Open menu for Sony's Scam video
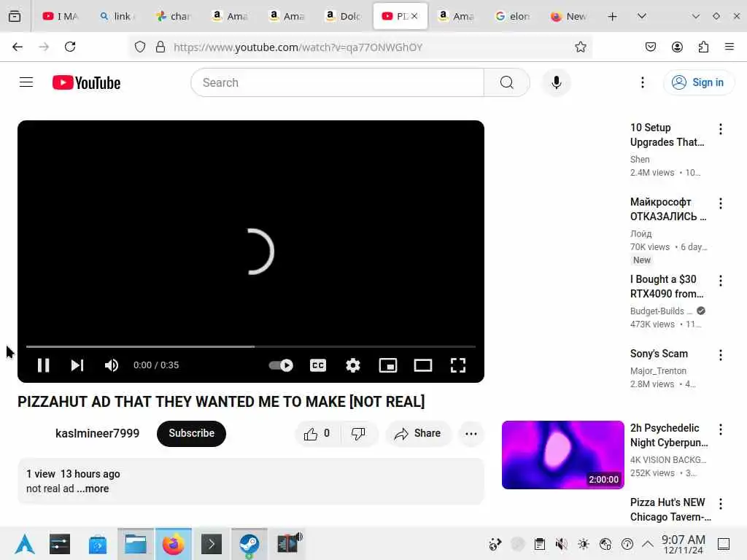Screen dimensions: 747x560 click(x=720, y=355)
